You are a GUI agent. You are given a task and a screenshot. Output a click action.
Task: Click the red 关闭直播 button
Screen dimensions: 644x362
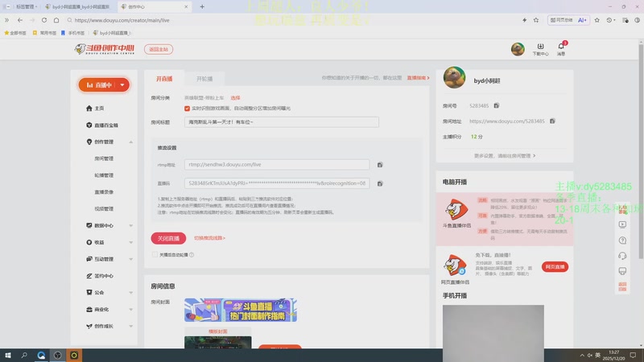pyautogui.click(x=168, y=238)
